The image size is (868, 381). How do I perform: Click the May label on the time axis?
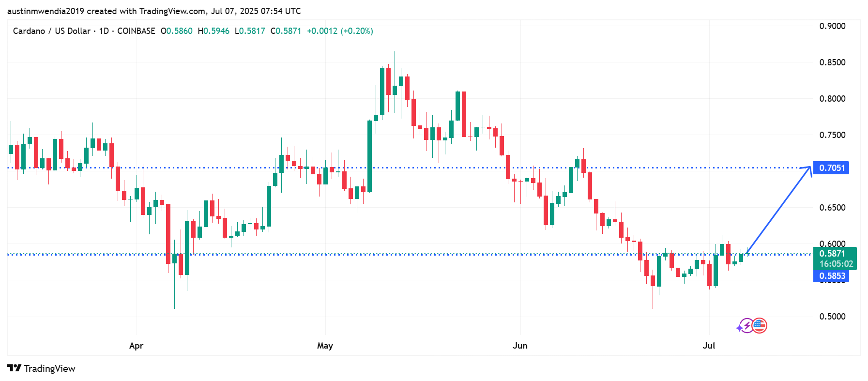[x=325, y=346]
